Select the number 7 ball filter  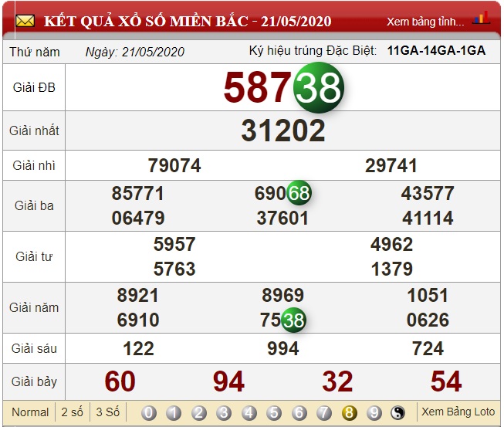(x=324, y=412)
